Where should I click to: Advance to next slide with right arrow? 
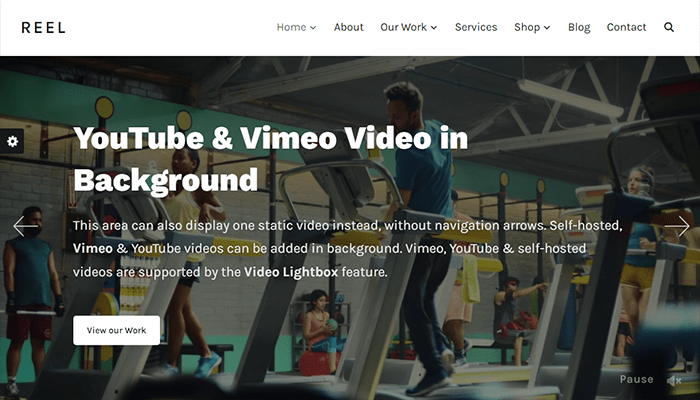(677, 226)
